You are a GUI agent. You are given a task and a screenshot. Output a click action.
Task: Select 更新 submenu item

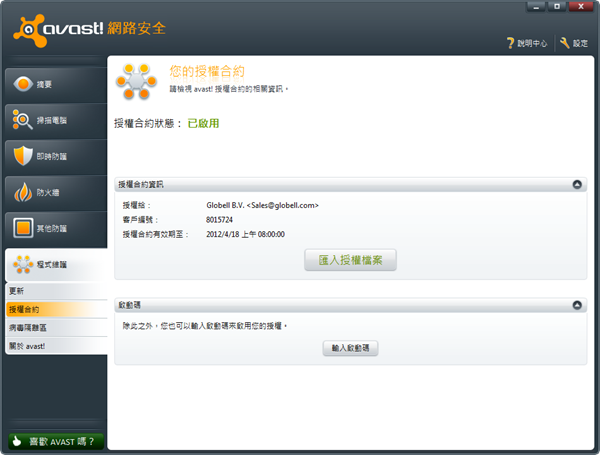(x=57, y=291)
